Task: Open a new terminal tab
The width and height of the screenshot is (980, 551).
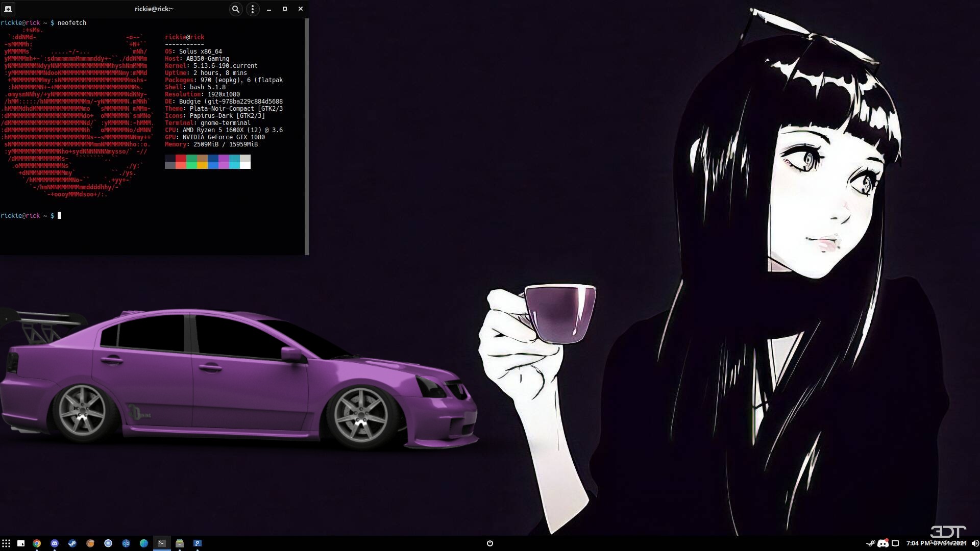Action: pos(8,9)
